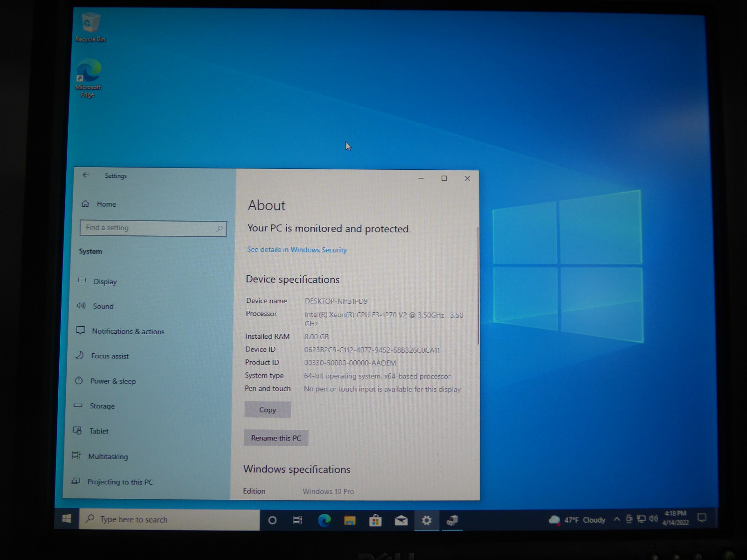Open Sound settings in the sidebar

click(95, 306)
